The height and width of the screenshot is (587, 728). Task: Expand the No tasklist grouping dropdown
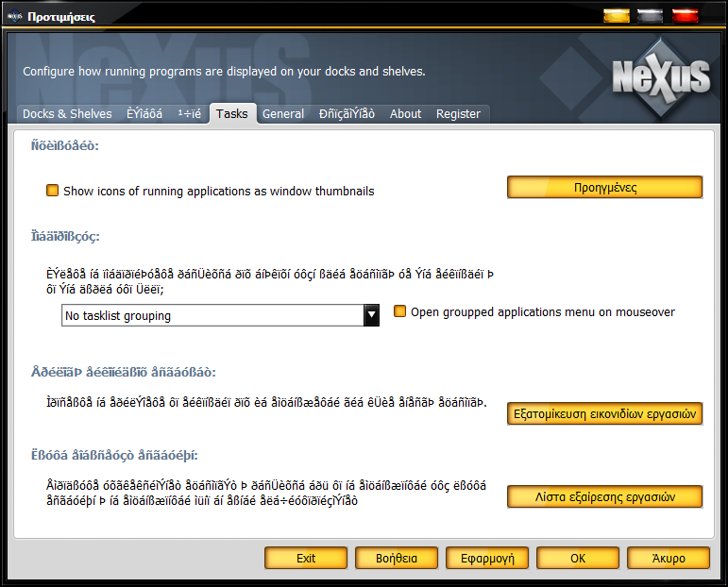pyautogui.click(x=371, y=315)
